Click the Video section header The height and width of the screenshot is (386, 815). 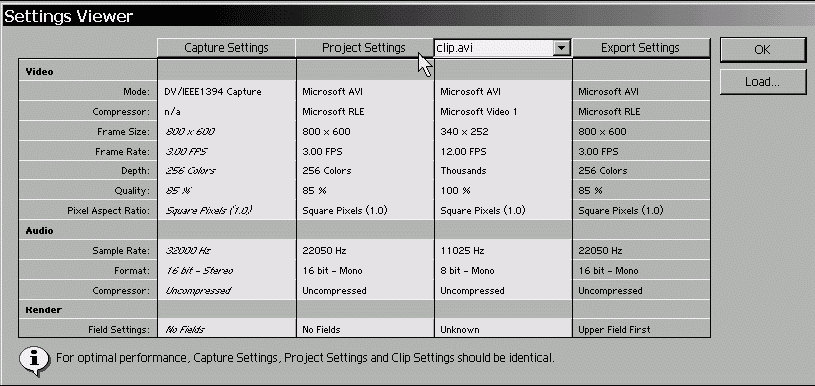40,72
